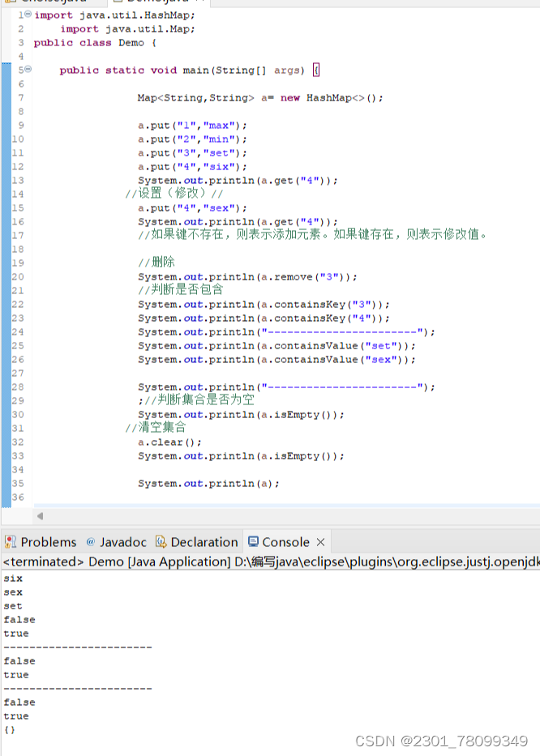Select the Console tab

285,542
